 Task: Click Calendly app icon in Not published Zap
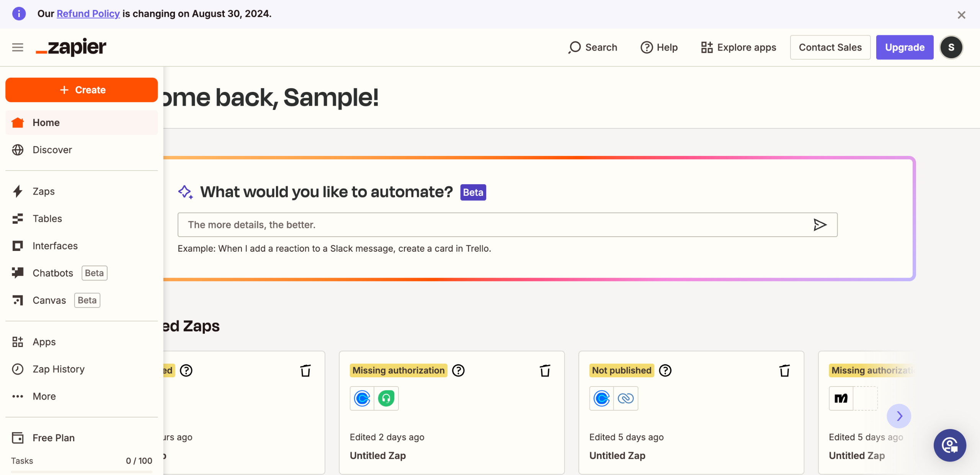pos(601,398)
